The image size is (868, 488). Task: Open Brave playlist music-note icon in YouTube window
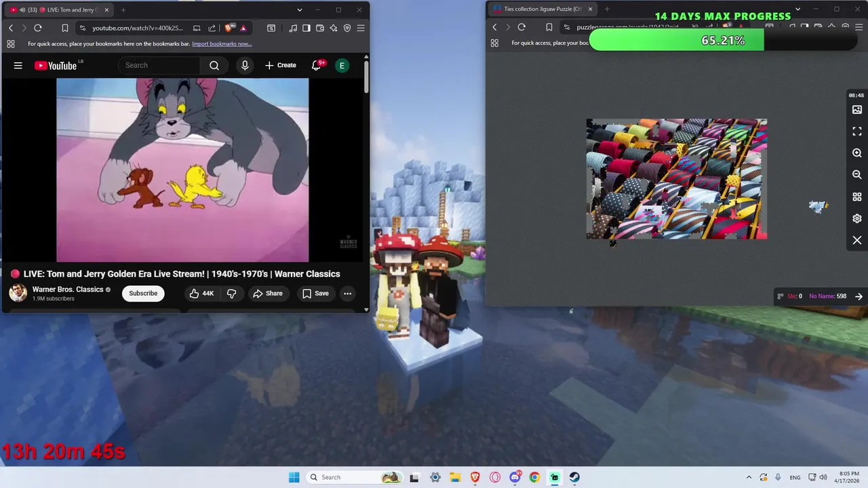[x=293, y=28]
